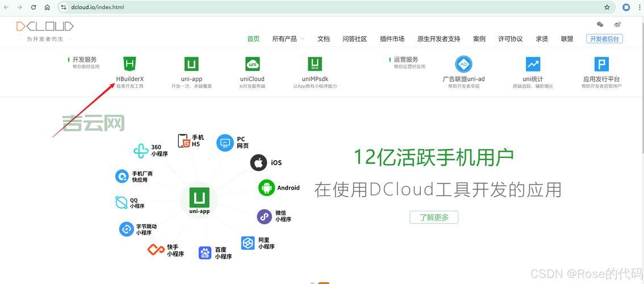Click the 字节跳动 小程序 icon

pyautogui.click(x=127, y=229)
